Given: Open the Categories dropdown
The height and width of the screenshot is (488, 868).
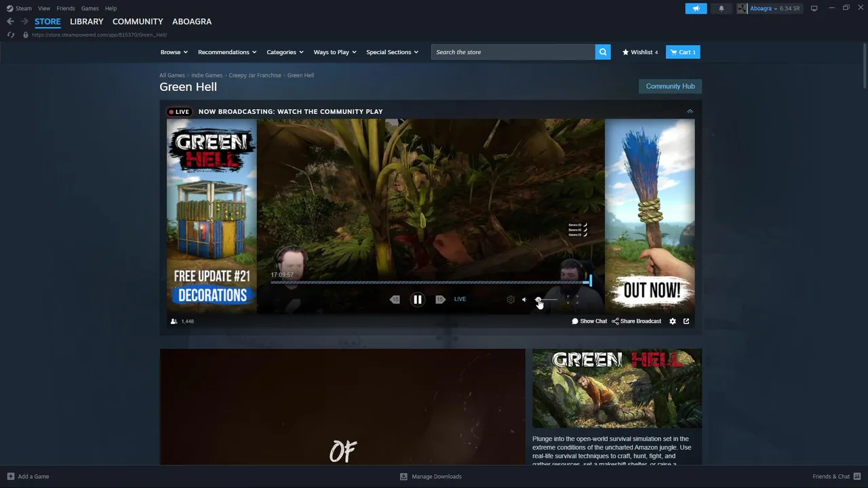Looking at the screenshot, I should [x=285, y=52].
